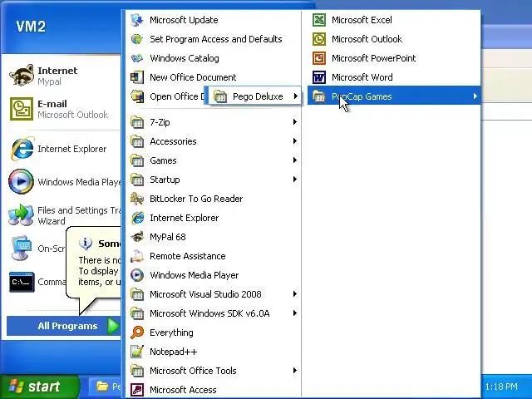The height and width of the screenshot is (399, 532).
Task: Click the folder taskbar button
Action: pos(106,387)
